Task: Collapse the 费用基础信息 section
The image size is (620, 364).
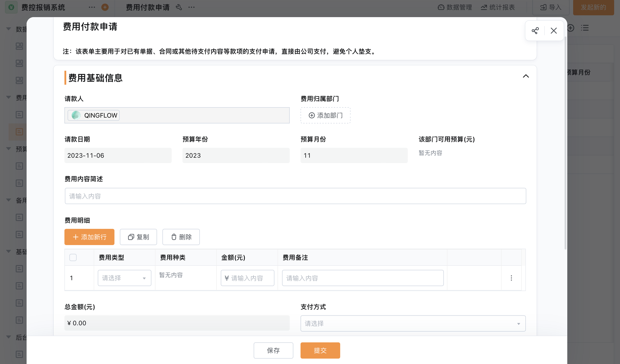Action: coord(526,76)
